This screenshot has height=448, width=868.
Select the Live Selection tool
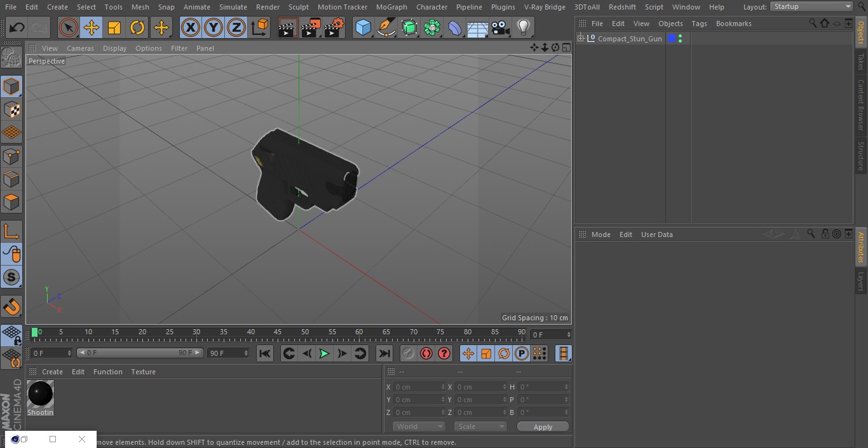coord(69,28)
